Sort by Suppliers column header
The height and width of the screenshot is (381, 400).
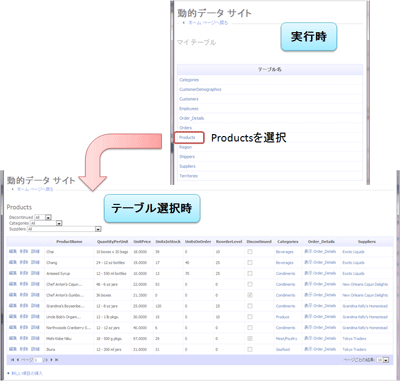coord(367,242)
